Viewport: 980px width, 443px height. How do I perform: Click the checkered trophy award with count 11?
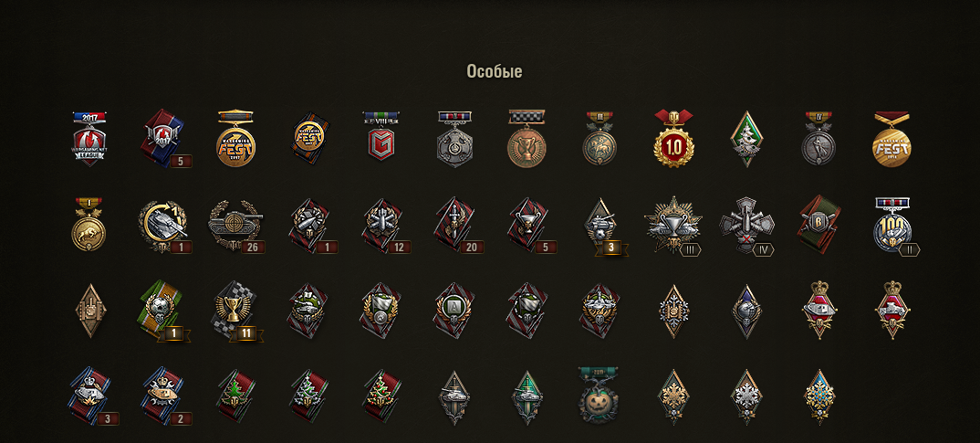(235, 310)
